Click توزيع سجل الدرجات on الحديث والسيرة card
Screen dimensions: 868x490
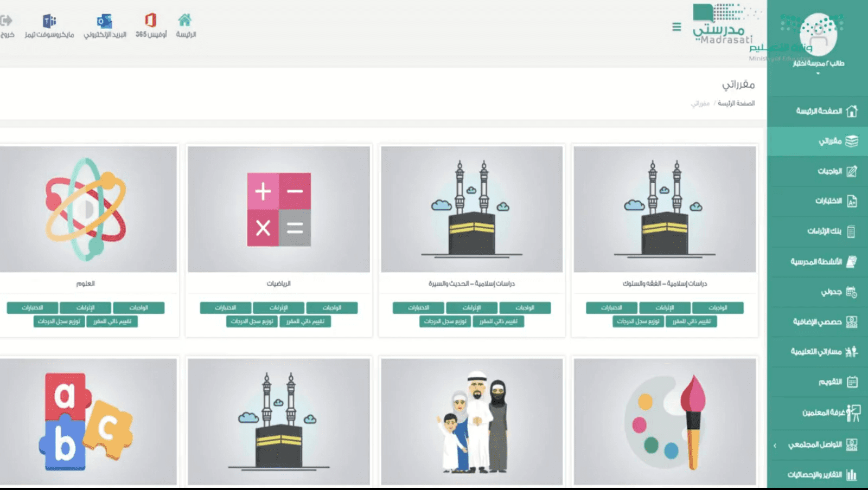point(445,321)
